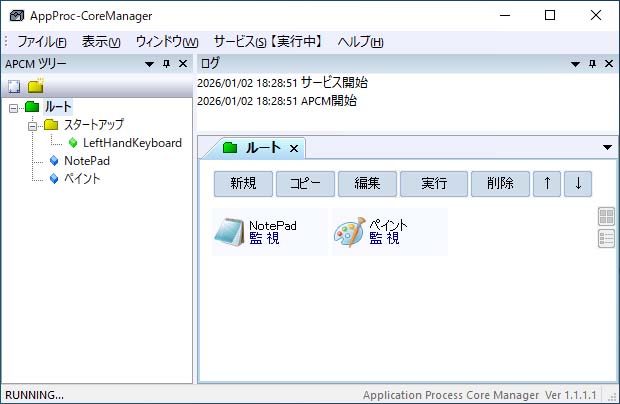The height and width of the screenshot is (404, 620).
Task: Select the ペイント item in the tree
Action: [x=82, y=179]
